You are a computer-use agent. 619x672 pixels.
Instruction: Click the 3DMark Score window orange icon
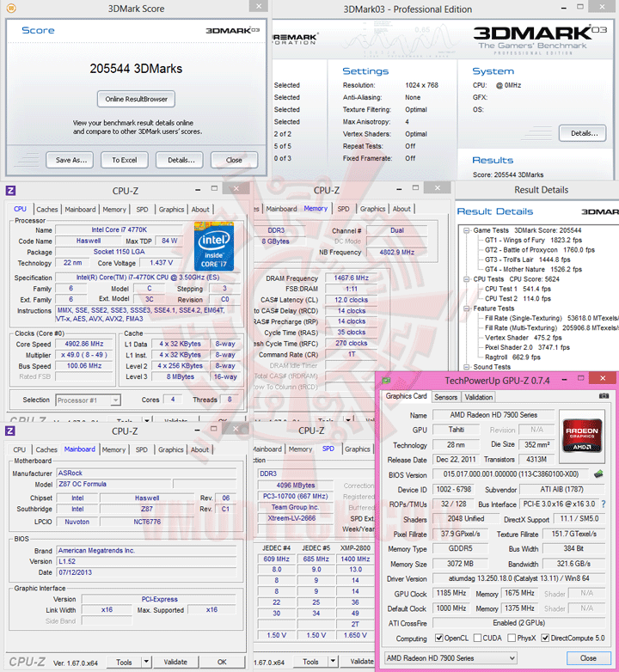[x=11, y=8]
